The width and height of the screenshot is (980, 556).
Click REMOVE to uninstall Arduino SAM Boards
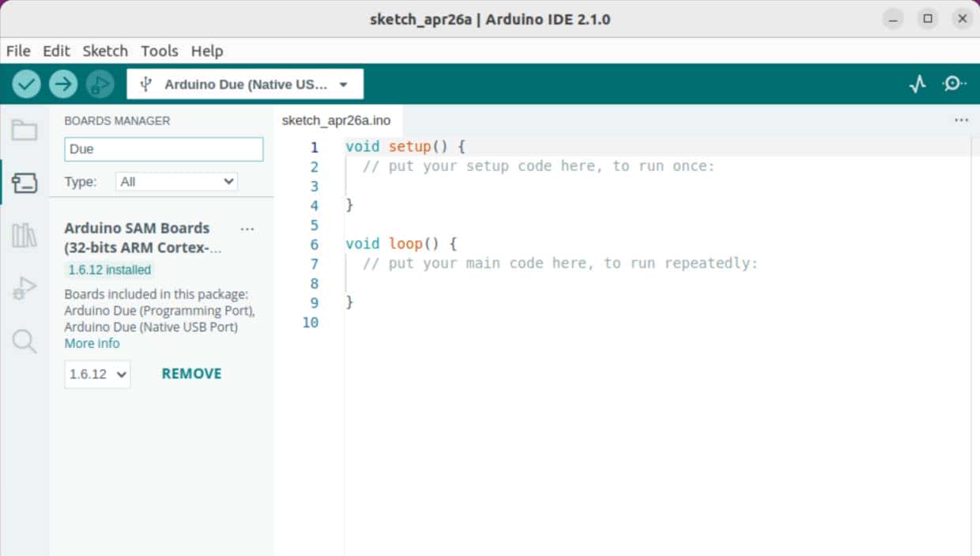[190, 373]
